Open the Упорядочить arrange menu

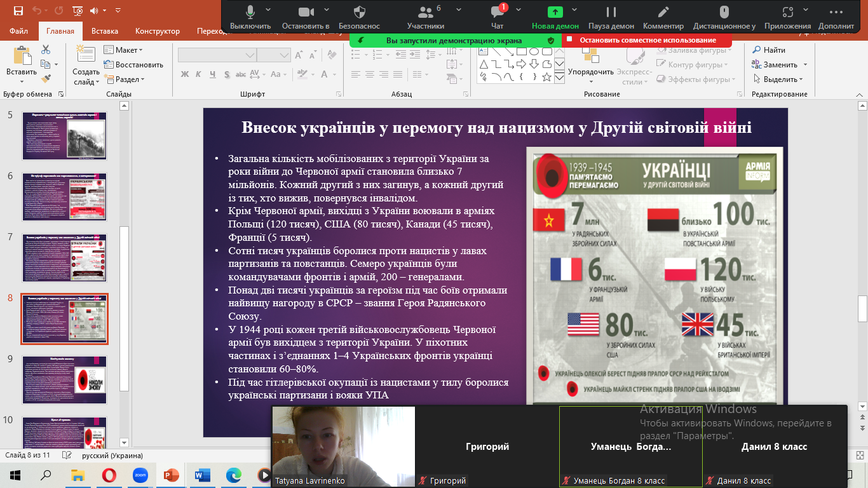[591, 65]
